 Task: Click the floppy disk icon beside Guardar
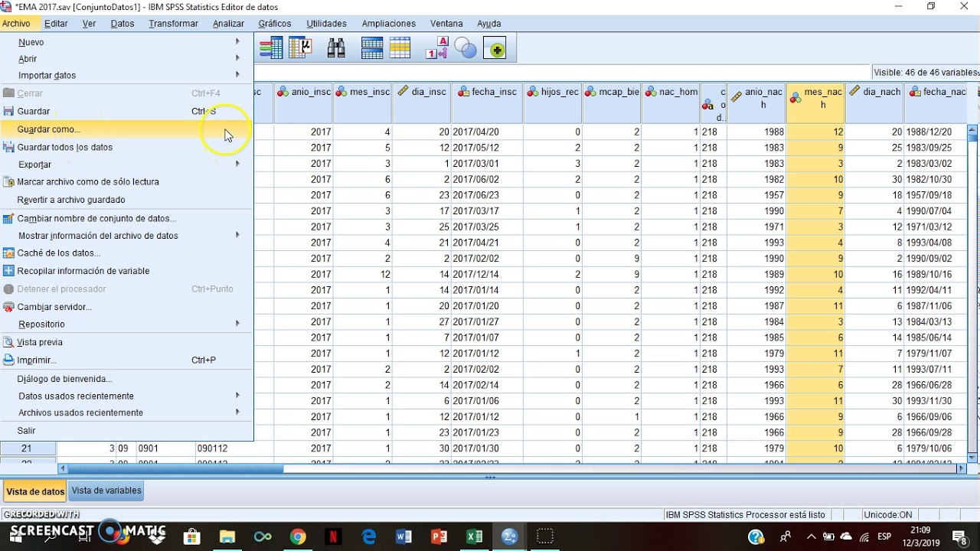[9, 111]
